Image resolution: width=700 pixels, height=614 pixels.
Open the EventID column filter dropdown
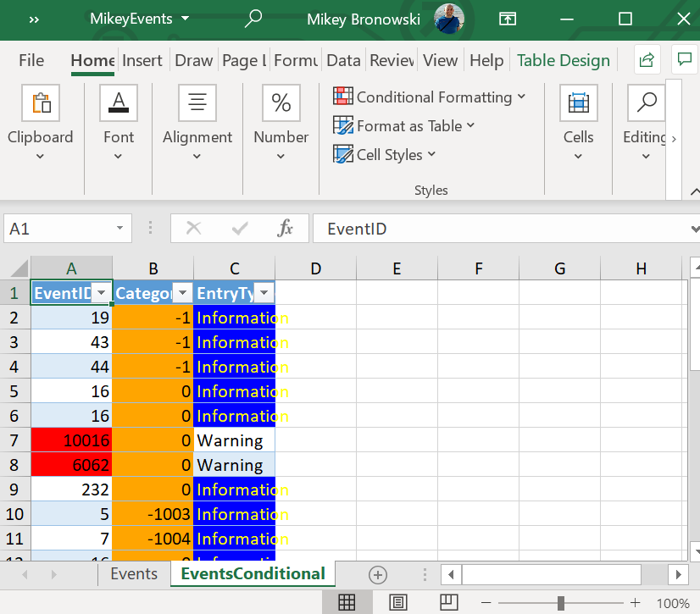coord(102,293)
